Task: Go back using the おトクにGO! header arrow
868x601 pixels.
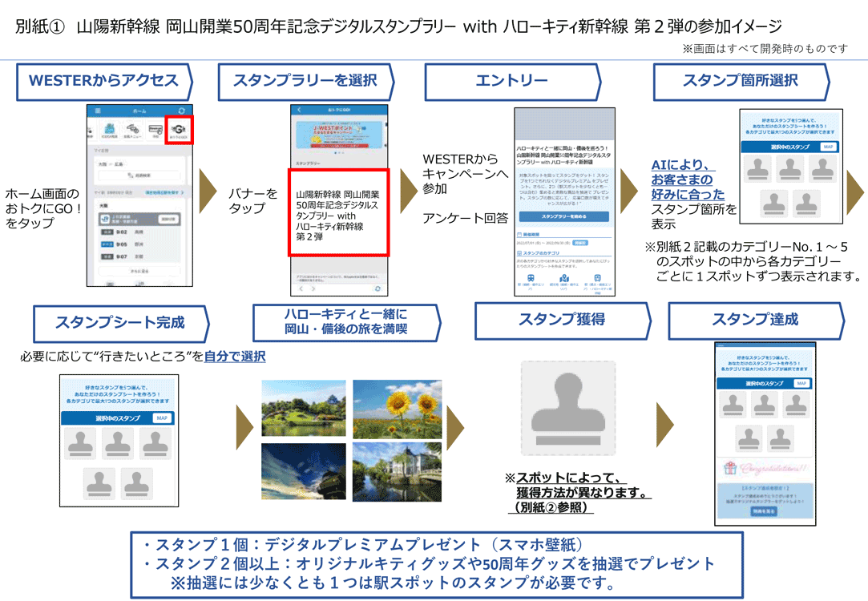Action: click(299, 110)
